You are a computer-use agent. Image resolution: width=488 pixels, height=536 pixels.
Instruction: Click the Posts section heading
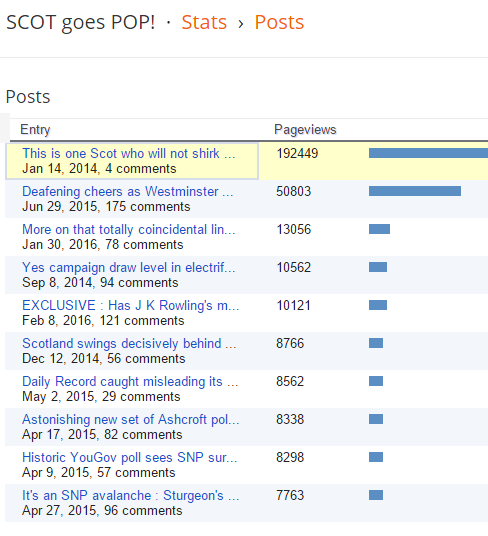(x=28, y=97)
